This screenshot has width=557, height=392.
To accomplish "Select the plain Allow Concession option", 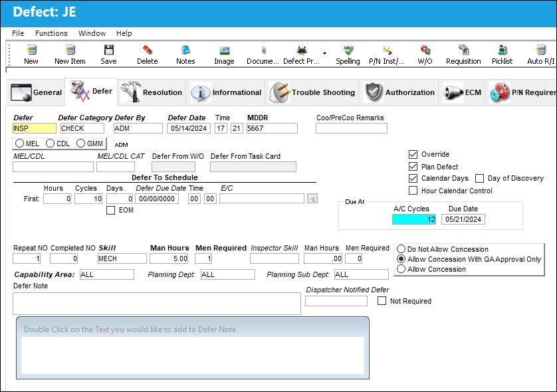I will [401, 269].
